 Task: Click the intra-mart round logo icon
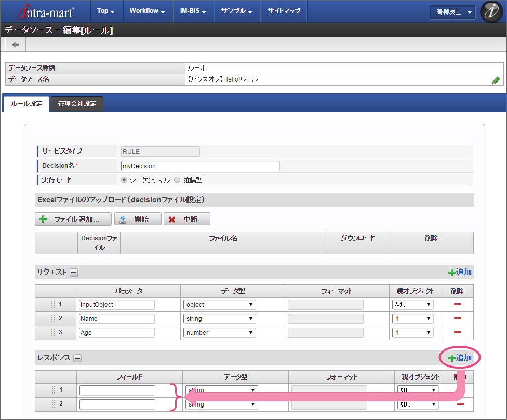(x=491, y=11)
